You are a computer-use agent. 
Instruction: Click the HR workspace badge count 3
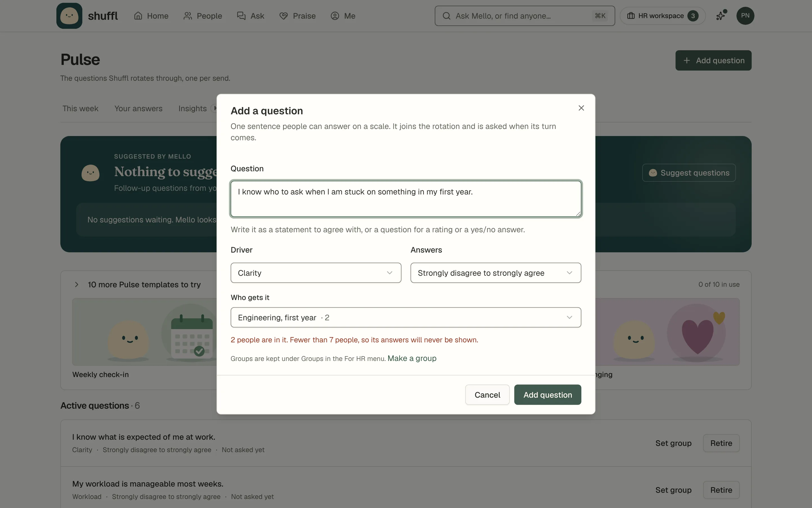693,16
